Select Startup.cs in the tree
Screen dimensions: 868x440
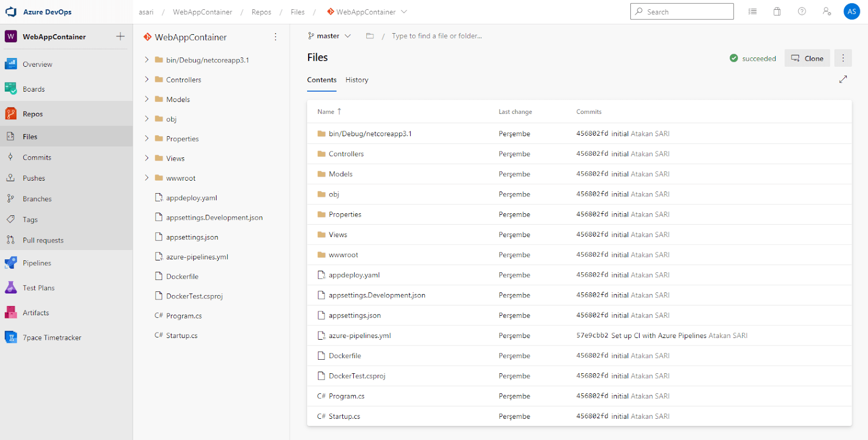point(182,336)
